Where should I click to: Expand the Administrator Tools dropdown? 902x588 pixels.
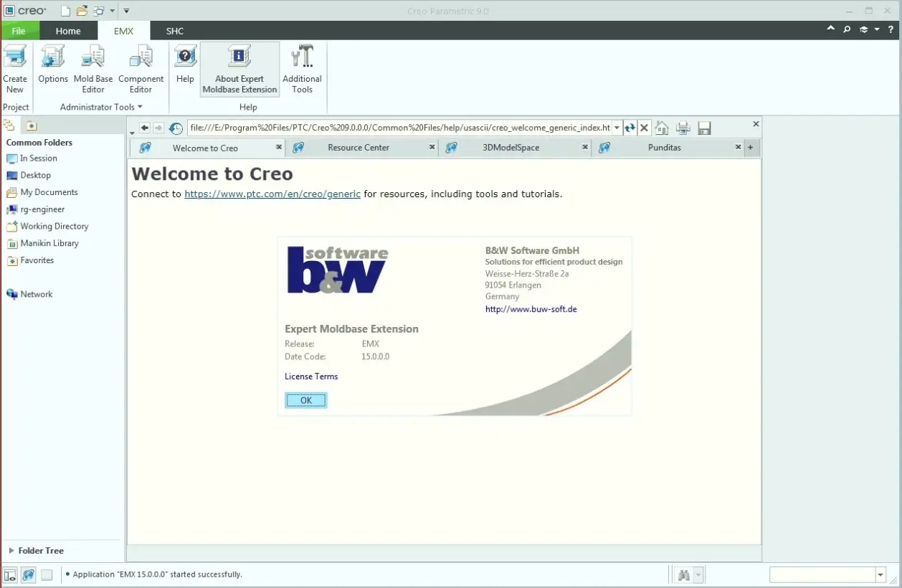(x=138, y=107)
